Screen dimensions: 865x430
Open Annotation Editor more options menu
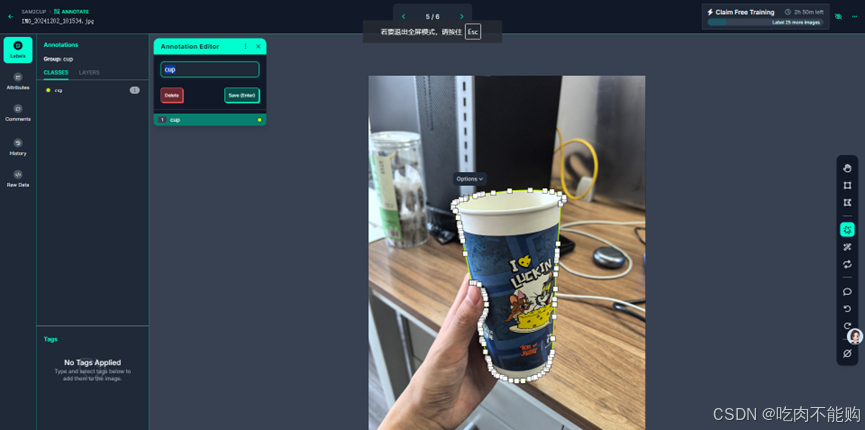click(245, 46)
